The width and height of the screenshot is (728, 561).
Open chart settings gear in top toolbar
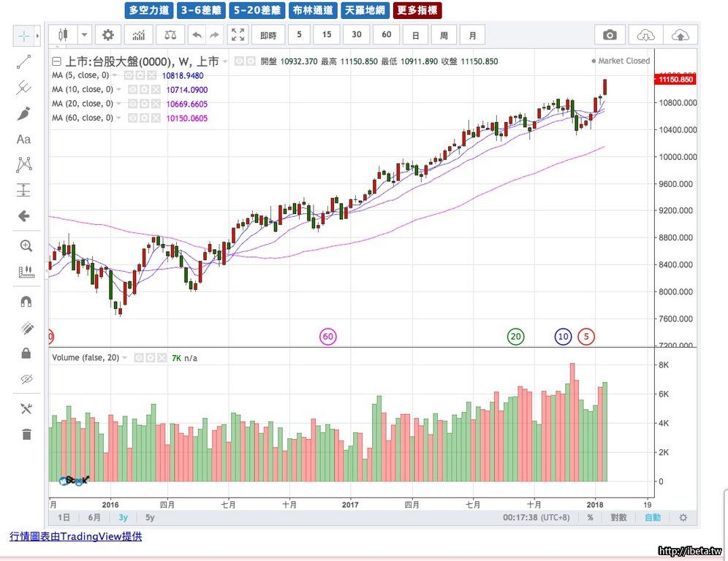pyautogui.click(x=108, y=35)
